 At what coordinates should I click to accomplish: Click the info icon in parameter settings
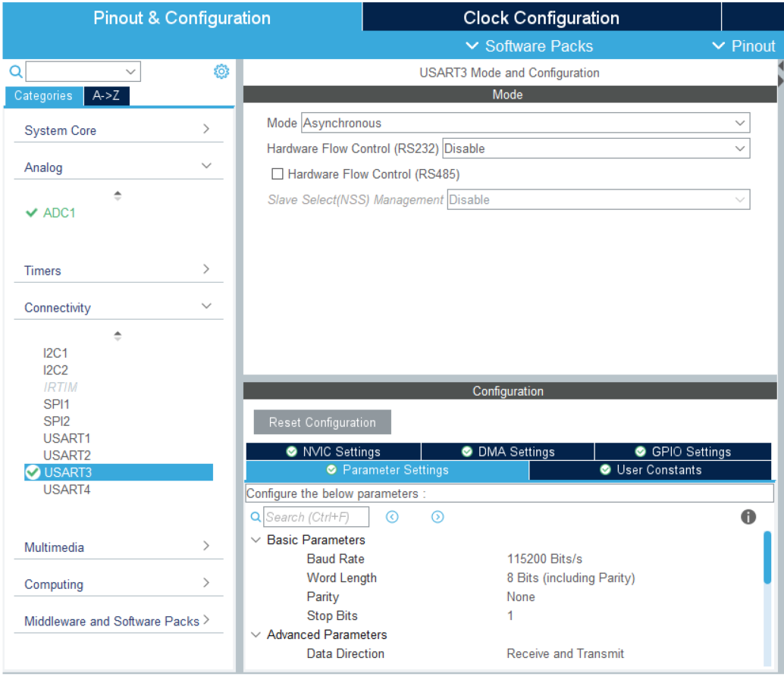[x=748, y=517]
